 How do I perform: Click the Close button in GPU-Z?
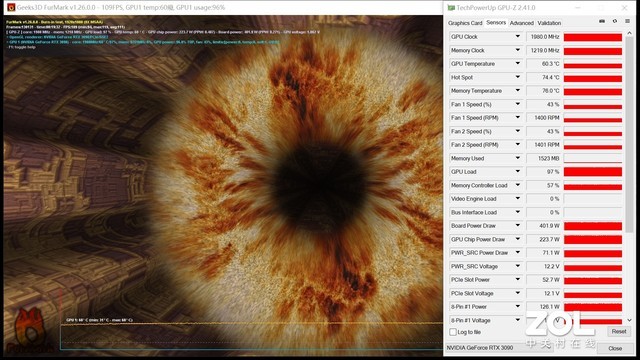(x=615, y=348)
